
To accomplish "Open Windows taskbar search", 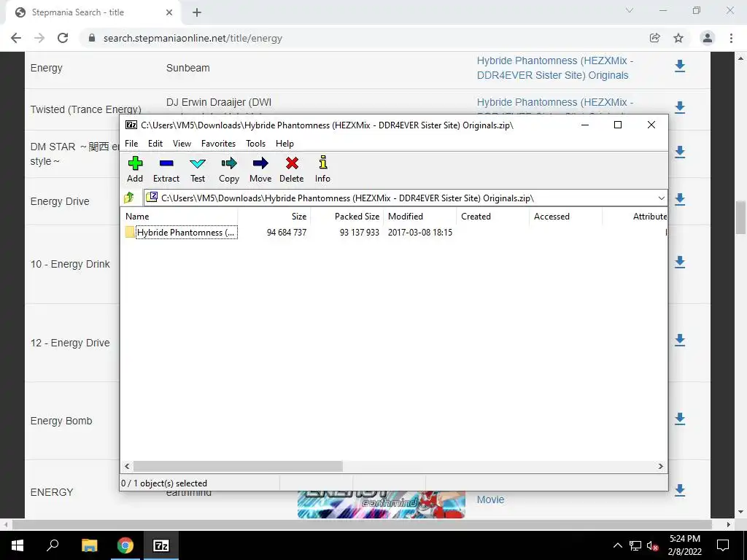I will (53, 545).
